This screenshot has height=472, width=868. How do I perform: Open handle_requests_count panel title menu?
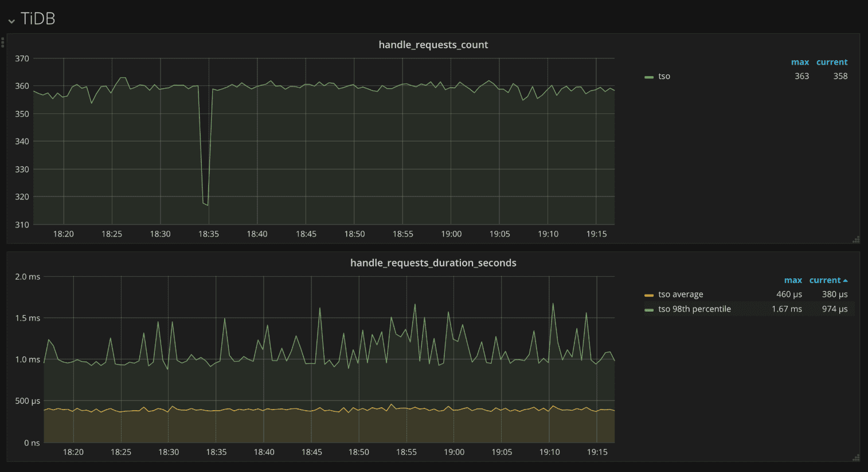(x=433, y=45)
